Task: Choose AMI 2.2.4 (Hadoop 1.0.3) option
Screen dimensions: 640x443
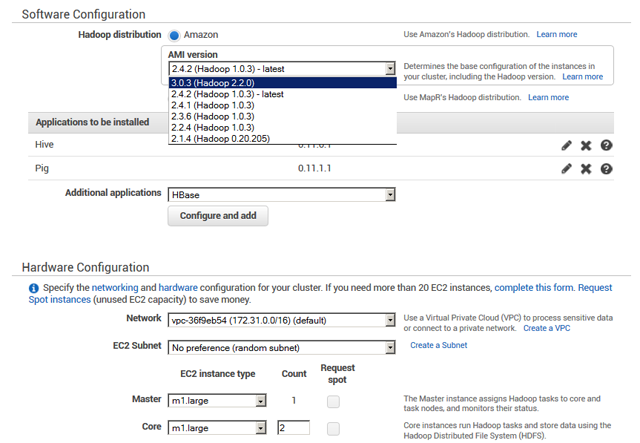Action: pos(282,127)
